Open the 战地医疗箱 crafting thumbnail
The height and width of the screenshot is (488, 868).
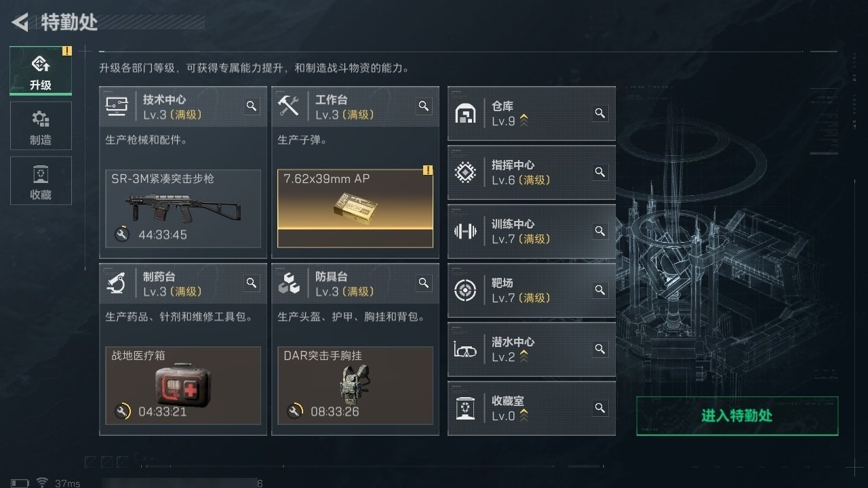click(x=183, y=386)
